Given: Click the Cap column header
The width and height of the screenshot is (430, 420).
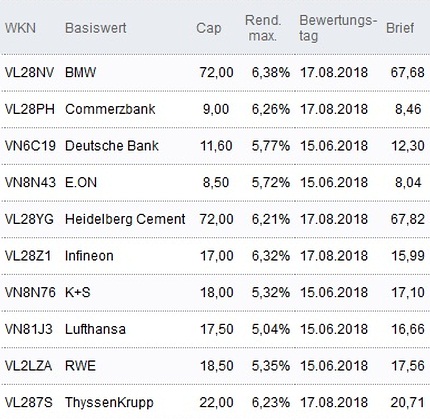Looking at the screenshot, I should coord(209,28).
